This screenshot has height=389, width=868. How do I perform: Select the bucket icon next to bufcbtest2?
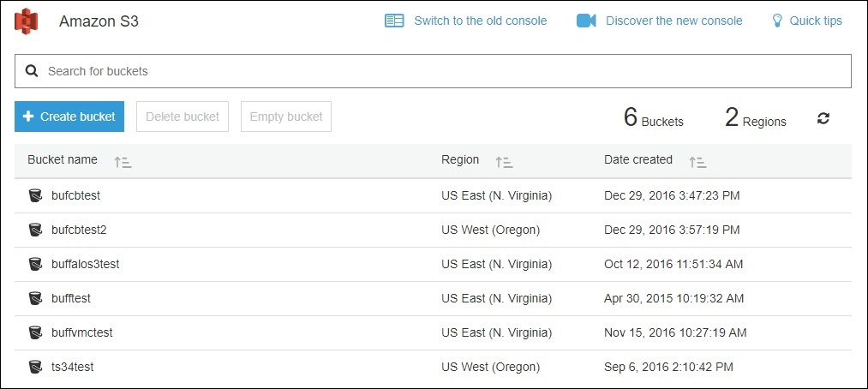pyautogui.click(x=35, y=230)
